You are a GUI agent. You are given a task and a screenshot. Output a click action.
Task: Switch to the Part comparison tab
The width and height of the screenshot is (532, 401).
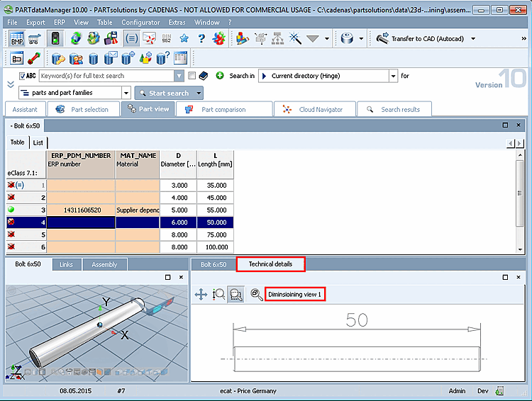(223, 109)
